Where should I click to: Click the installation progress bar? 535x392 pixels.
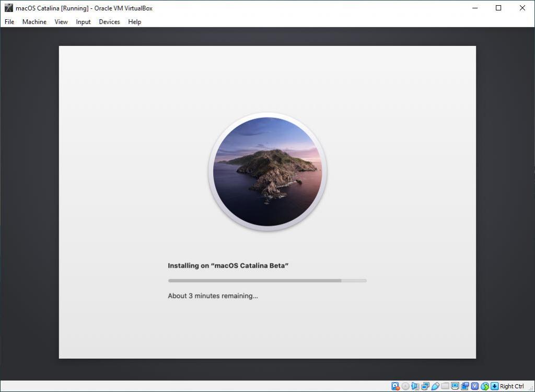(x=267, y=280)
